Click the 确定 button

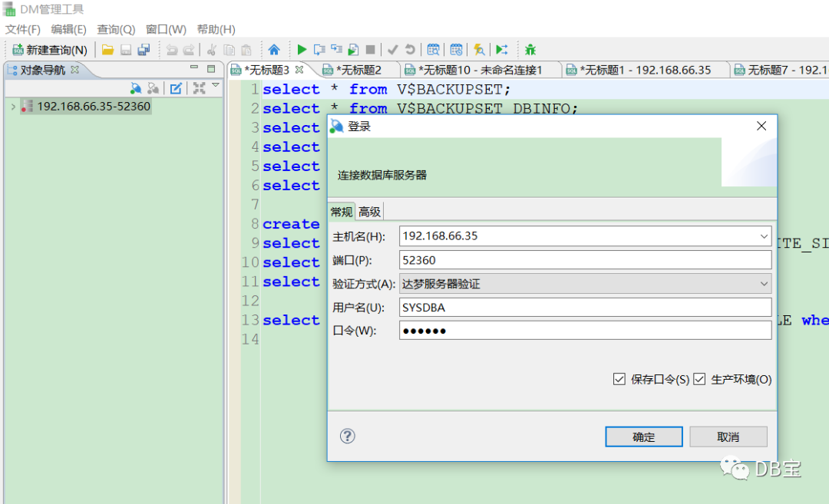[x=643, y=437]
